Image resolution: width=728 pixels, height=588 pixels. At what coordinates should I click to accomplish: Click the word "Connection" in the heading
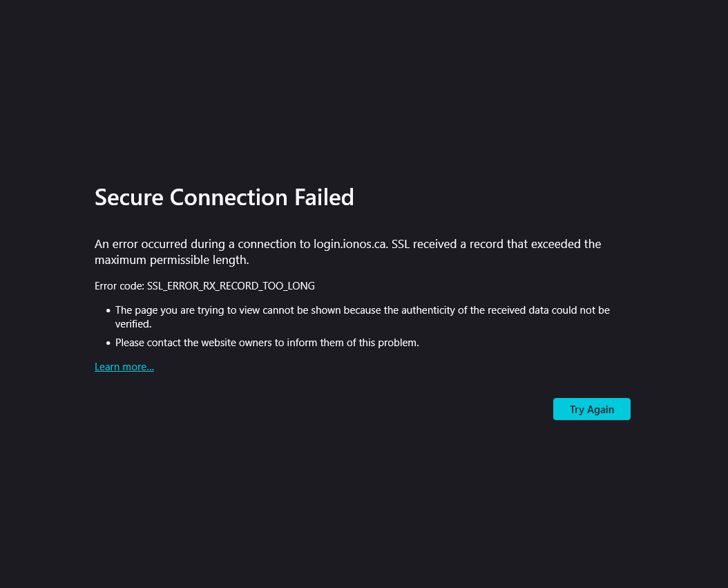pyautogui.click(x=229, y=198)
